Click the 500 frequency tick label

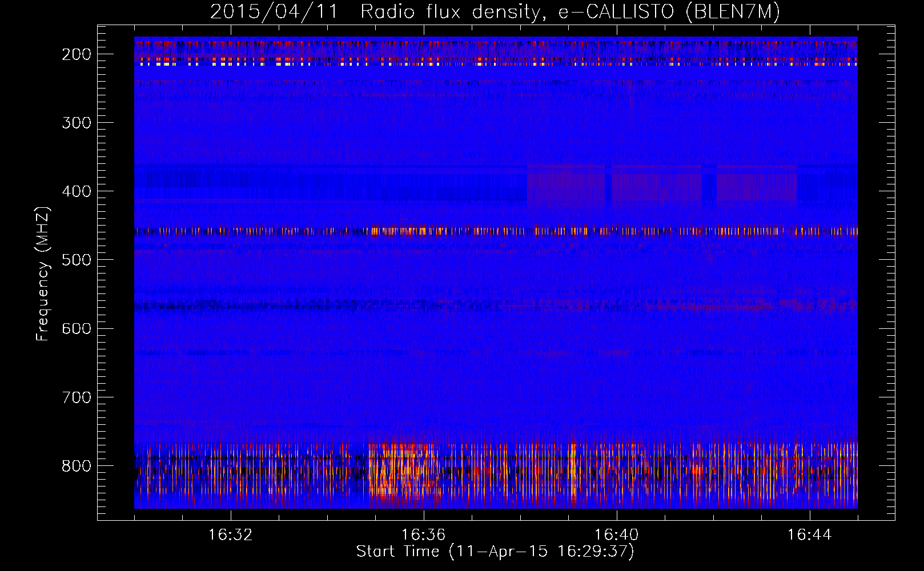click(x=77, y=260)
